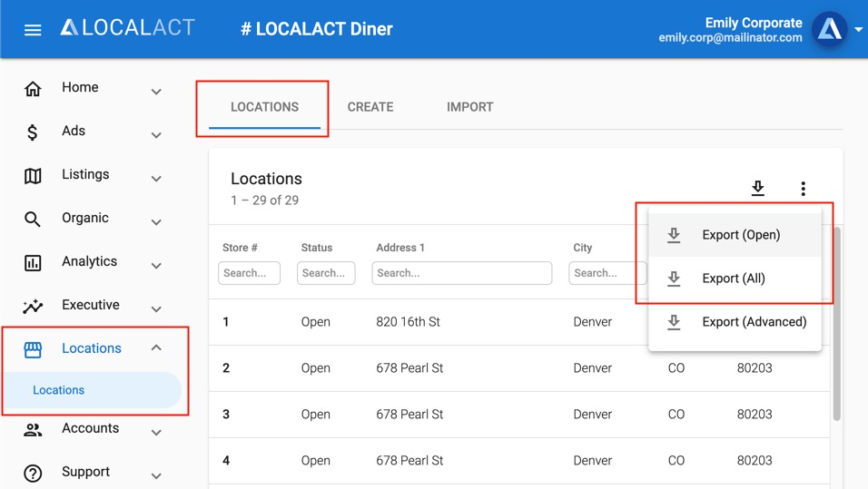Click emily.corp@mailinator.com email text
This screenshot has width=868, height=489.
click(730, 37)
